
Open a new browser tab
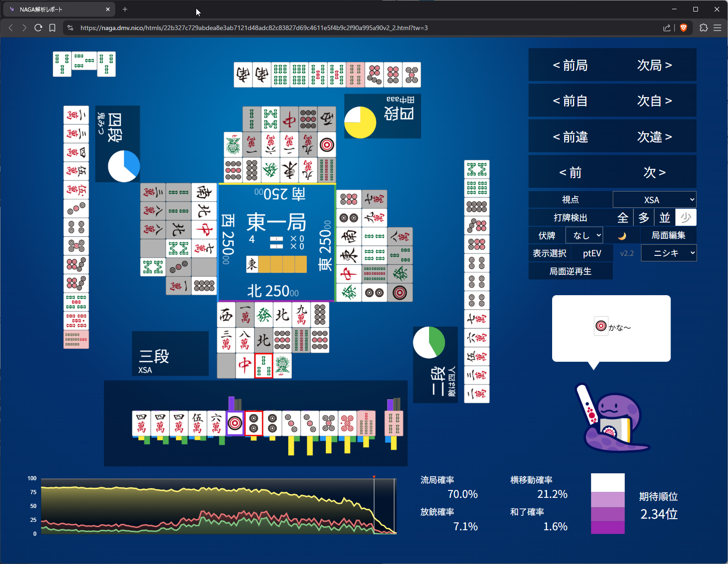(x=125, y=9)
